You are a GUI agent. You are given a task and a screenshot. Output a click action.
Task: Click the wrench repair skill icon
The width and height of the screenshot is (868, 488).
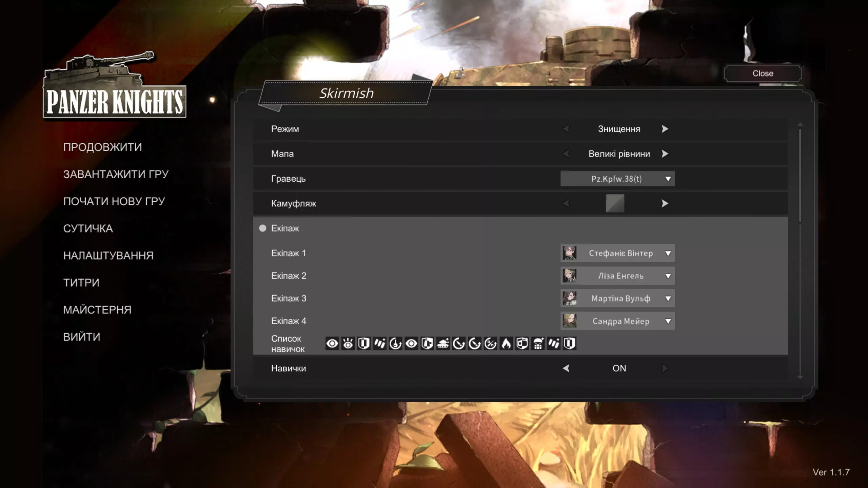(490, 344)
